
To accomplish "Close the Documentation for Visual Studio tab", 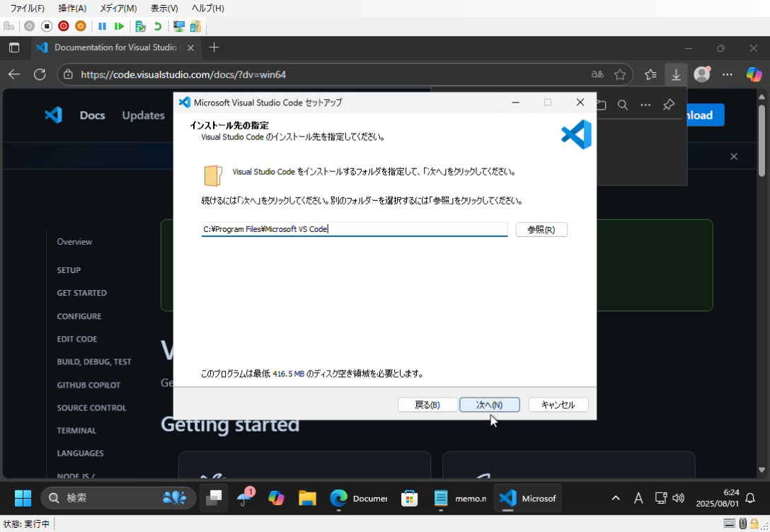I will tap(190, 47).
